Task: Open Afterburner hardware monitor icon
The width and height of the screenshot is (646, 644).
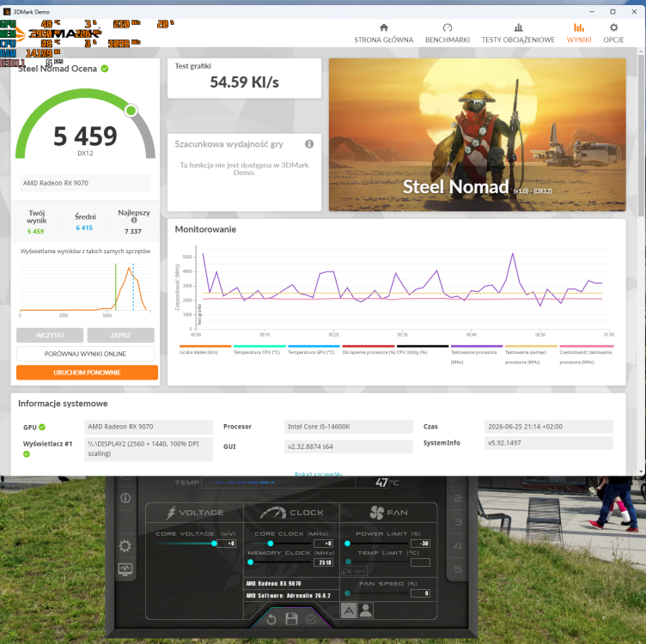Action: tap(125, 569)
